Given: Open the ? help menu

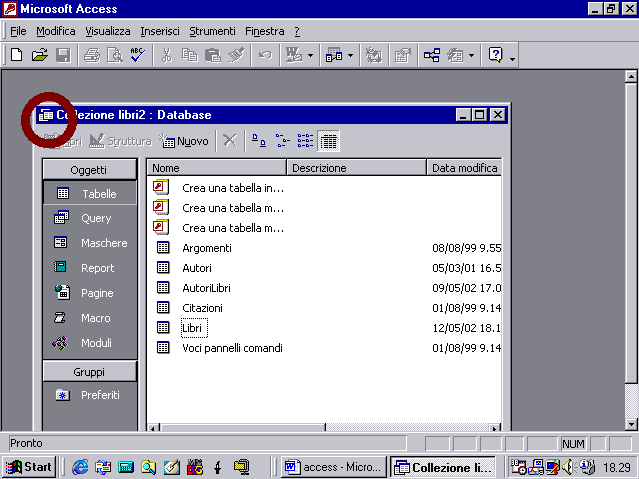Looking at the screenshot, I should point(297,31).
